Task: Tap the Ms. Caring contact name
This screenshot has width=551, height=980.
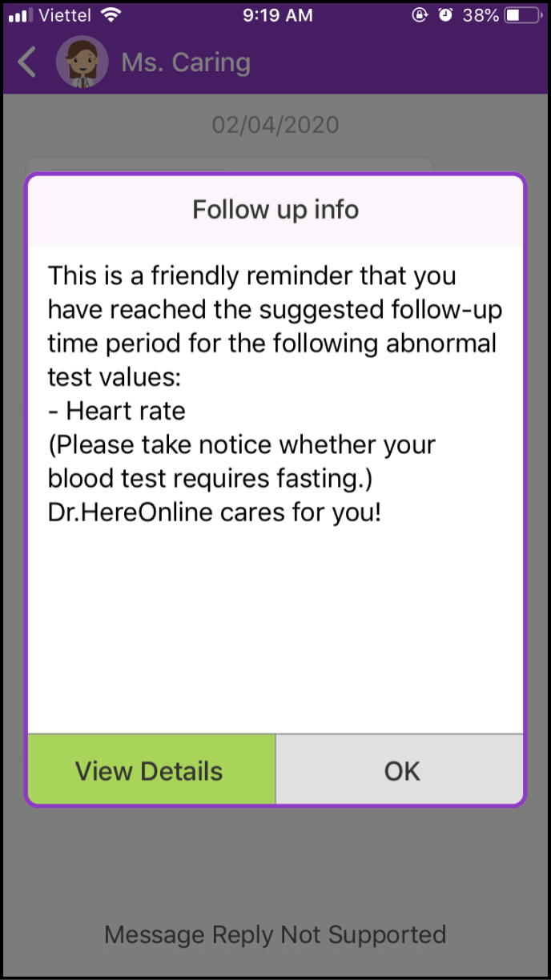Action: point(186,62)
